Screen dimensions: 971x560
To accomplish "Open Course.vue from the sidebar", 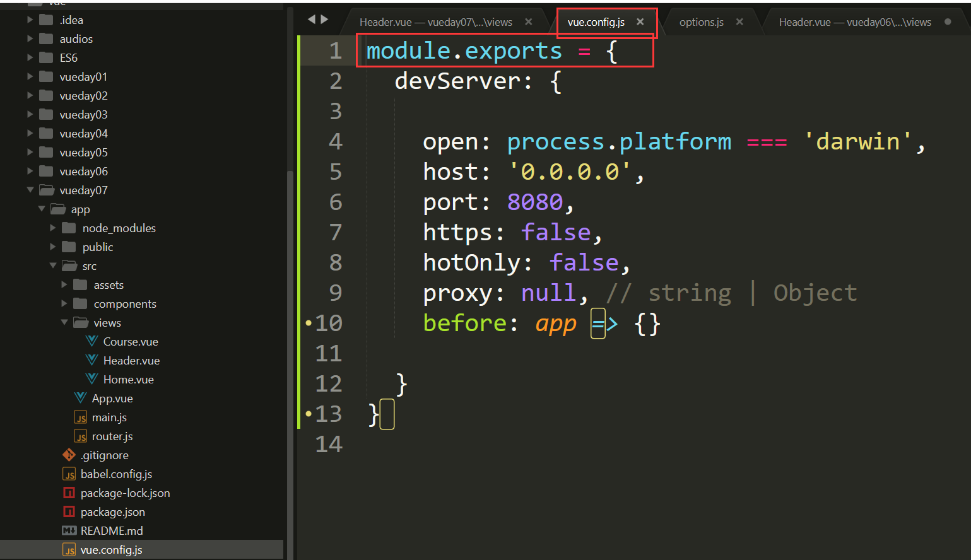I will point(131,341).
